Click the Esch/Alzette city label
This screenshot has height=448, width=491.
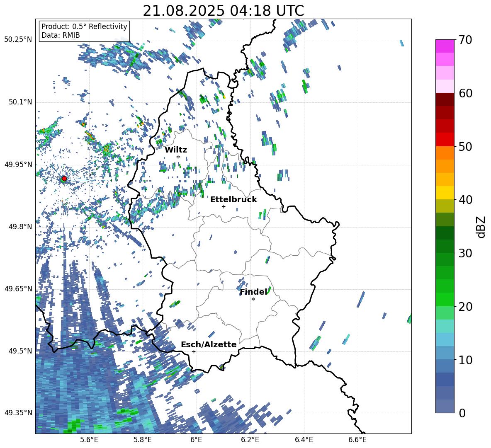tap(209, 345)
